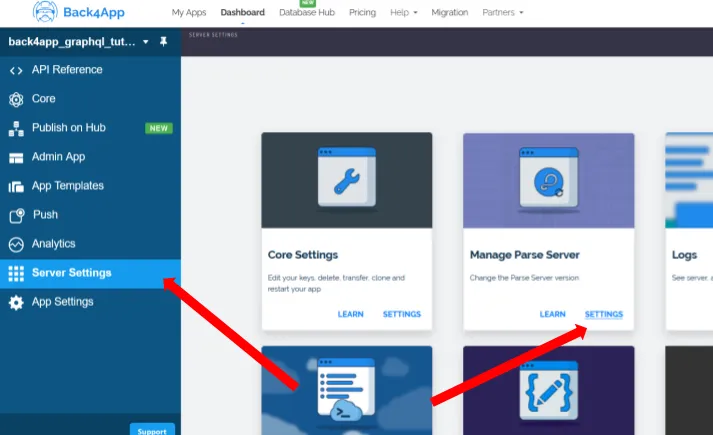
Task: Click the App Settings gear icon
Action: click(x=16, y=303)
